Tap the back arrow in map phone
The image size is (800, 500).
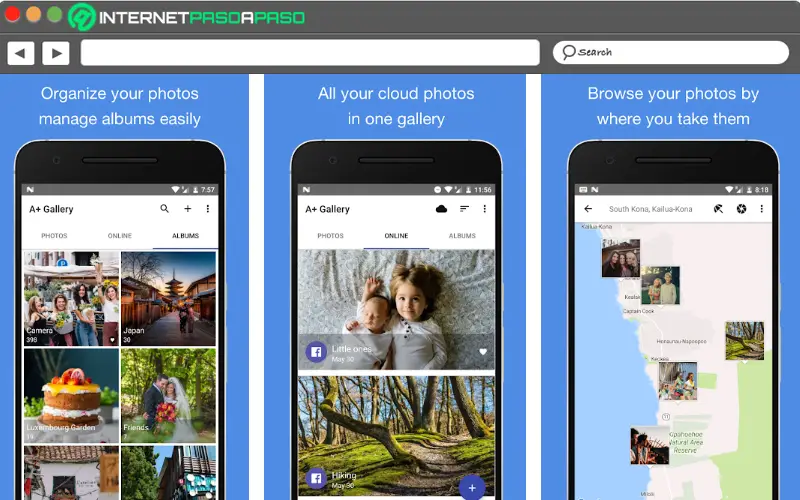coord(588,209)
